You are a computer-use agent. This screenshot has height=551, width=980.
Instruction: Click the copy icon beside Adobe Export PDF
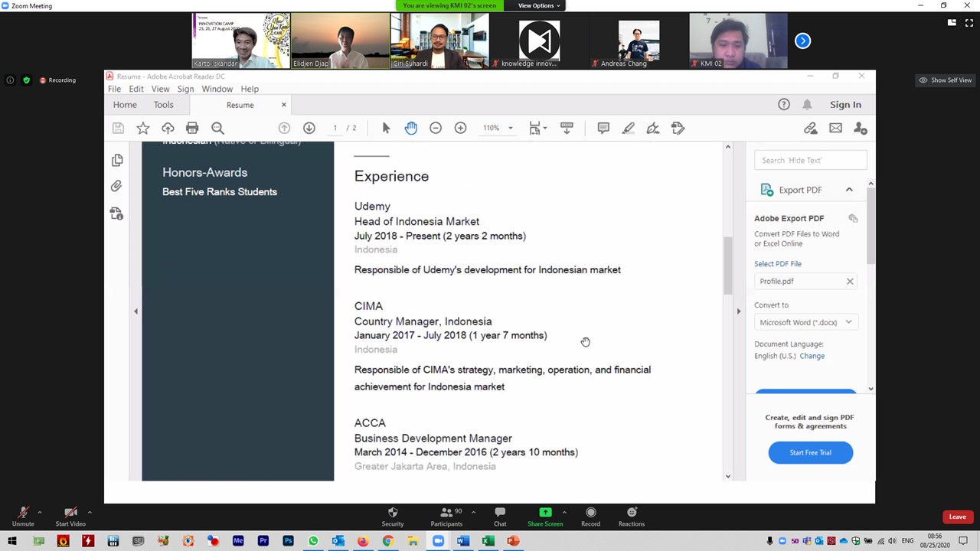coord(853,218)
